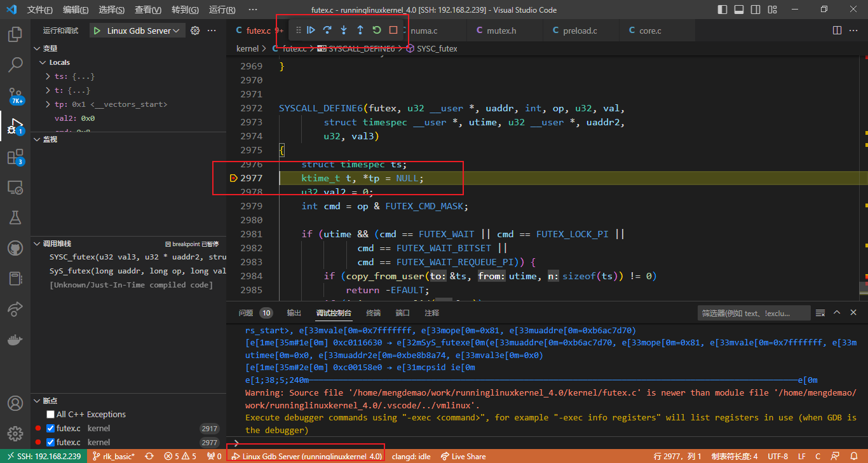
Task: Uncheck the futex.c breakpoint at line 2977
Action: point(51,443)
